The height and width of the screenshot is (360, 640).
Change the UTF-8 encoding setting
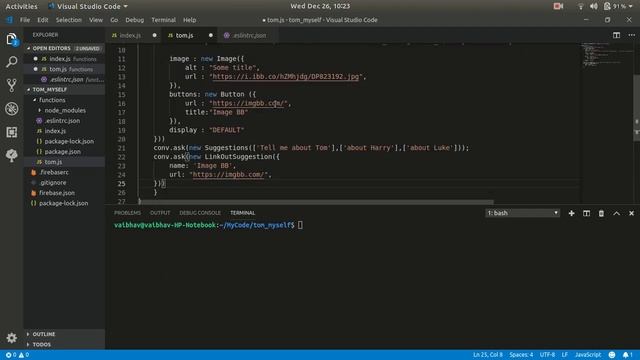[547, 355]
